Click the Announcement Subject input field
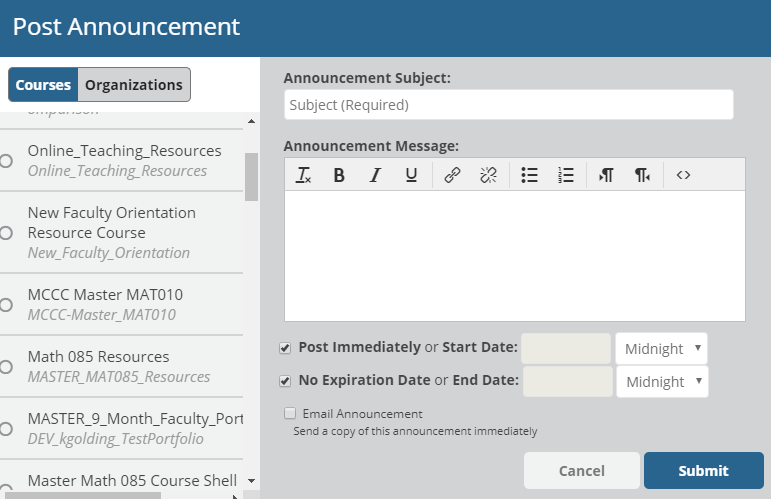Screen dimensions: 771x499 [x=508, y=105]
